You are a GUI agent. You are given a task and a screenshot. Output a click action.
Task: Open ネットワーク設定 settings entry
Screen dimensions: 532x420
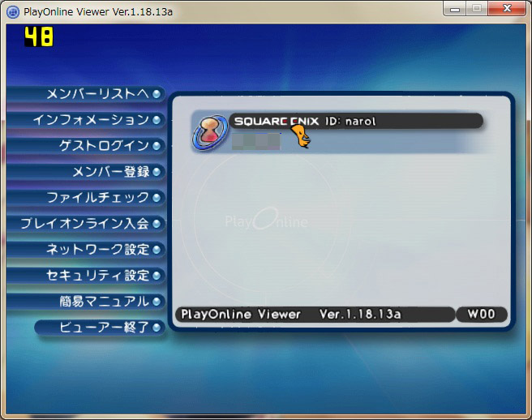point(85,250)
